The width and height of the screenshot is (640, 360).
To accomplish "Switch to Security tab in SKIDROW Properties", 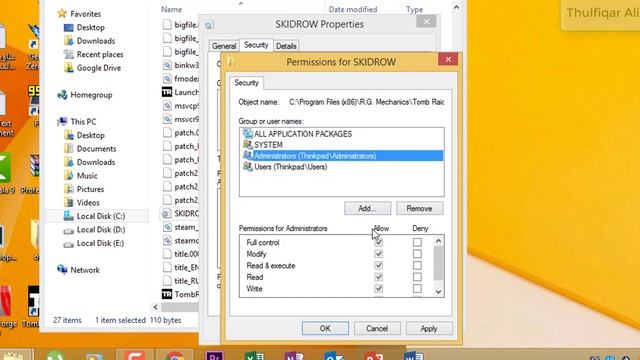I will pyautogui.click(x=256, y=45).
